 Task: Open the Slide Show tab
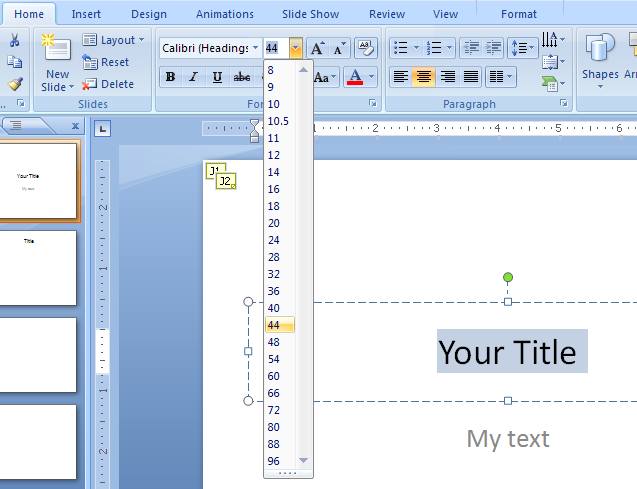click(310, 14)
